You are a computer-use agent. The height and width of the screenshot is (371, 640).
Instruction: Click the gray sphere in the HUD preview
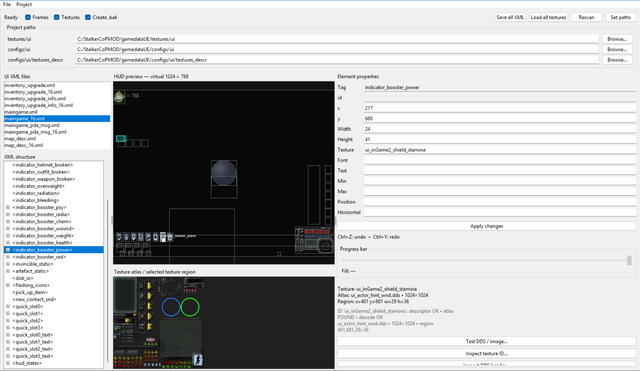click(224, 173)
